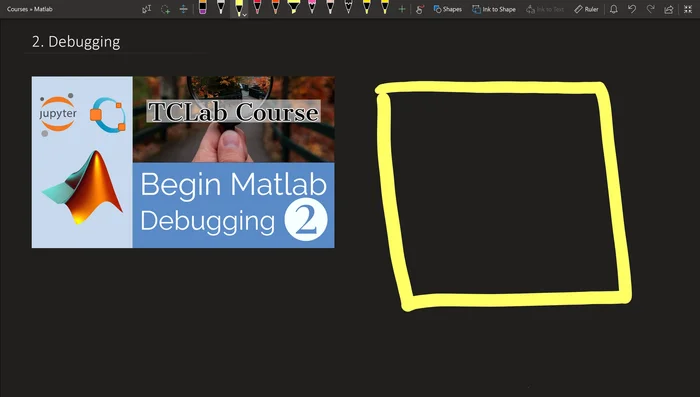This screenshot has height=397, width=700.
Task: Select the objects or type text tool
Action: coord(146,9)
